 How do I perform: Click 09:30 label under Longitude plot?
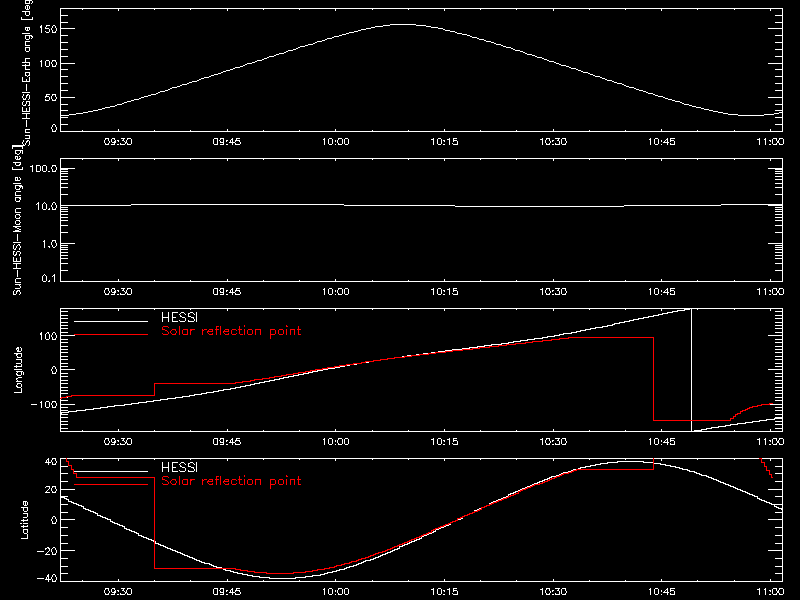[x=118, y=441]
